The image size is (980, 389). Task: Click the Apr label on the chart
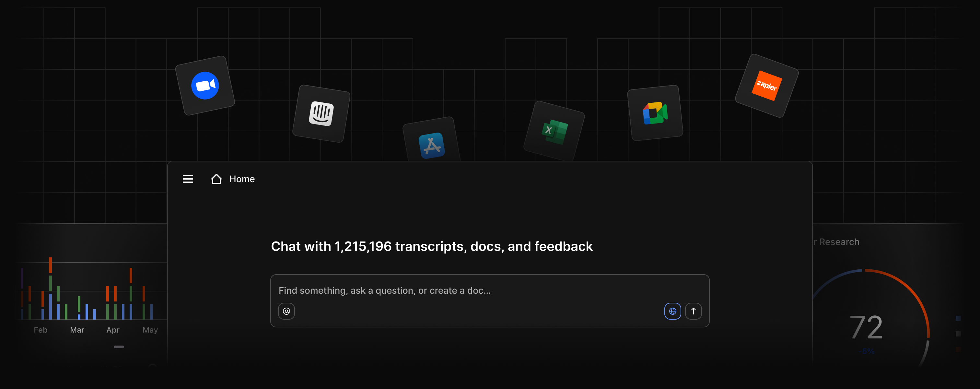(113, 330)
